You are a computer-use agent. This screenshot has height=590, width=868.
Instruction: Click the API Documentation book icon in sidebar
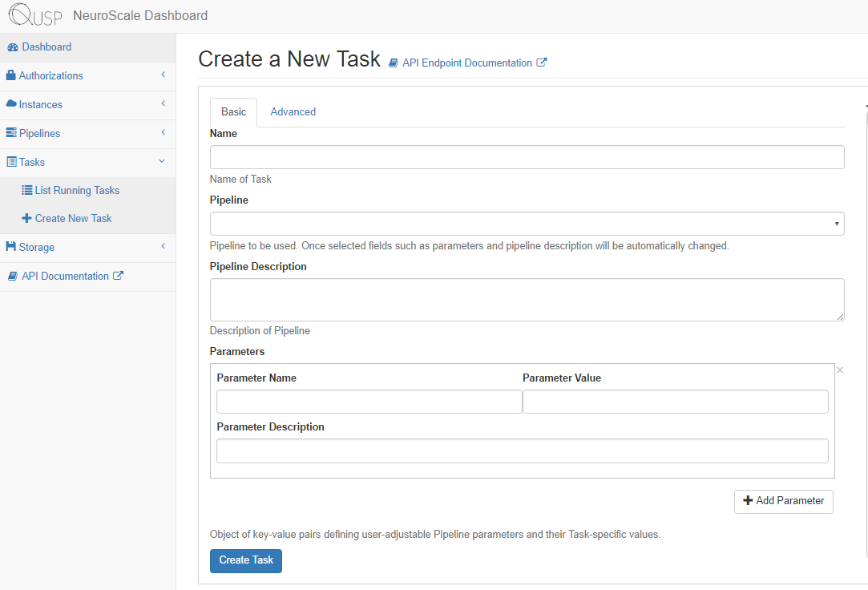pyautogui.click(x=13, y=277)
